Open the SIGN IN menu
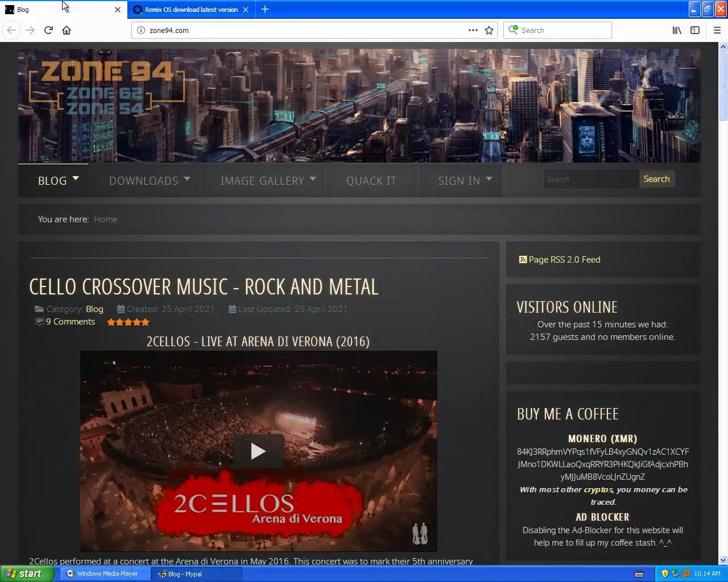Screen dimensions: 728x582 [459, 181]
